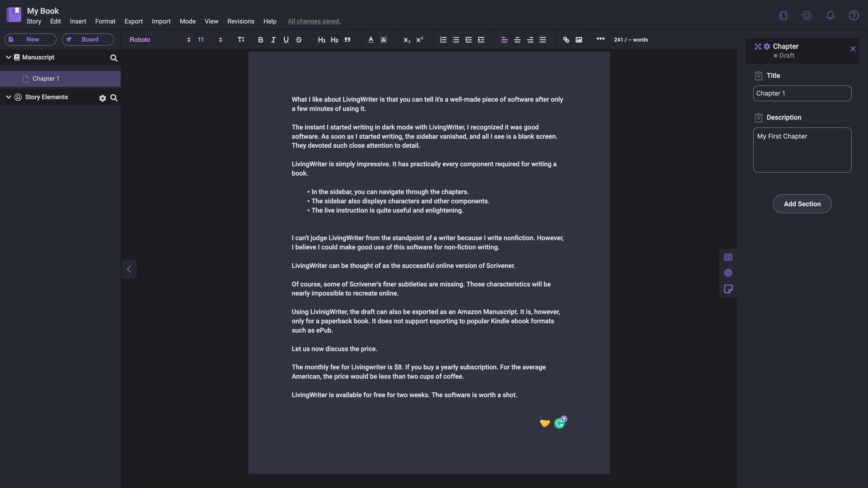Open the goals target icon
Screen dimensions: 868x488
[728, 273]
